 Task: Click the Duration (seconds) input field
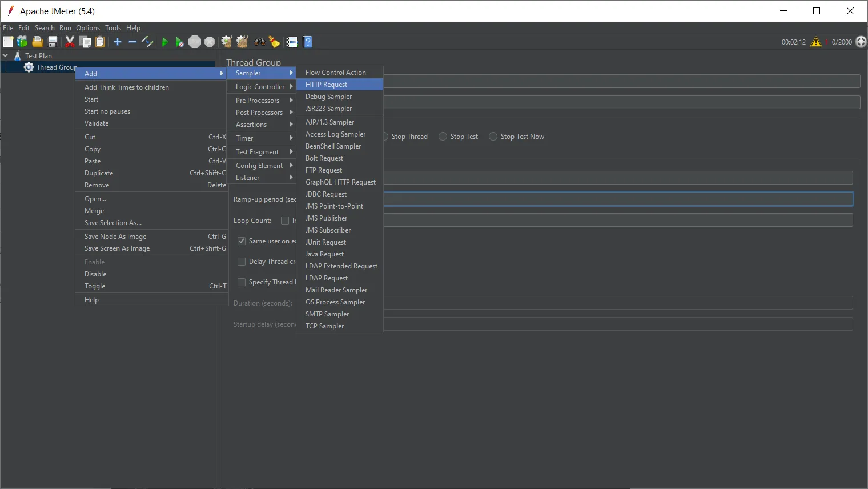click(618, 303)
